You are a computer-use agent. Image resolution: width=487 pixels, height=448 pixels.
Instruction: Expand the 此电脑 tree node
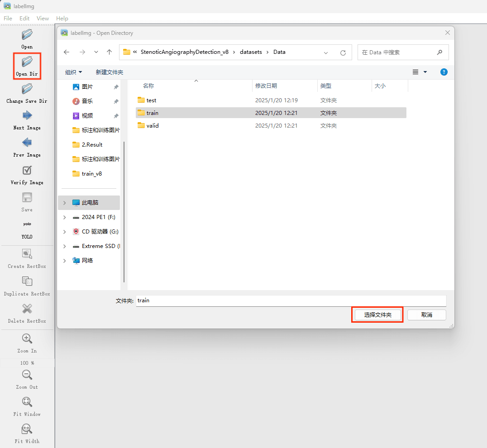pos(65,203)
